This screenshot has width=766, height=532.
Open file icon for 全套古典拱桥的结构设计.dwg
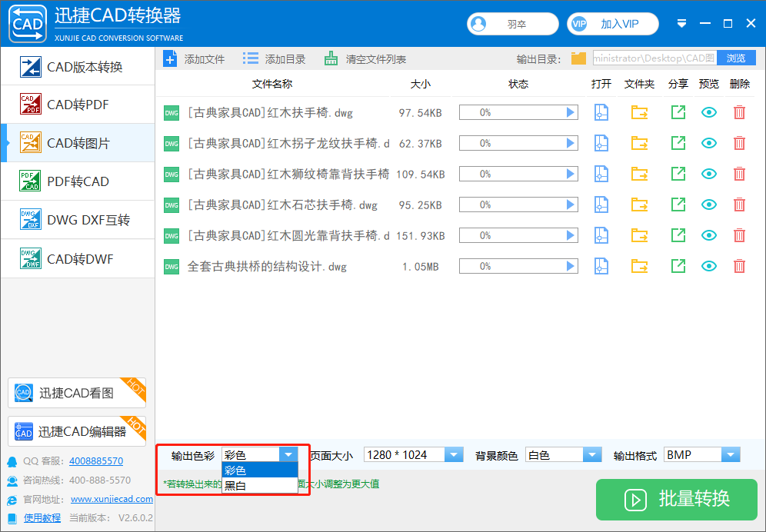click(x=601, y=266)
